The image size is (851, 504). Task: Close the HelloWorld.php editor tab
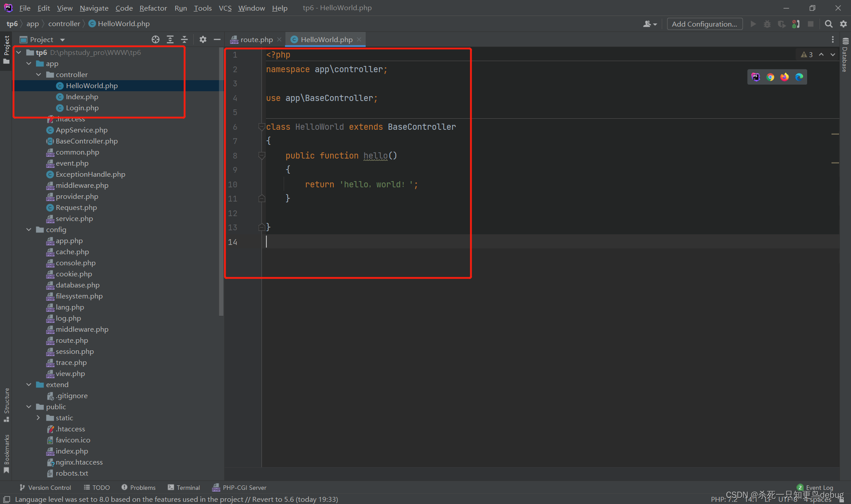click(359, 39)
